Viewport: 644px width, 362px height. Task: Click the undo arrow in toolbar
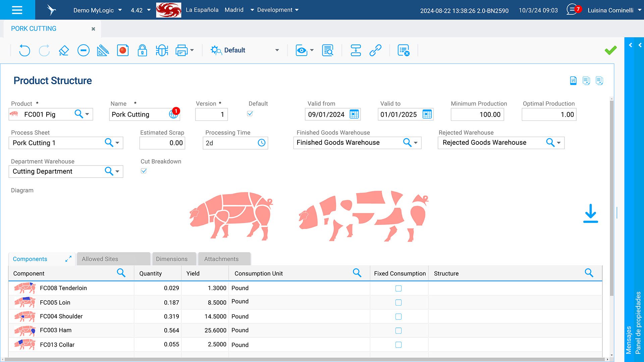[x=24, y=50]
